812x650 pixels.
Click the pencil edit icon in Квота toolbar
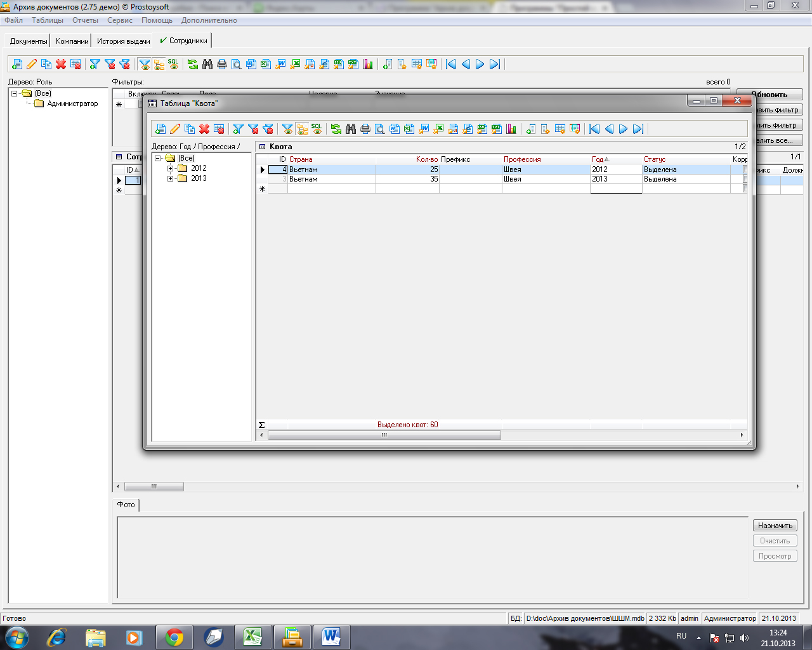[x=175, y=129]
